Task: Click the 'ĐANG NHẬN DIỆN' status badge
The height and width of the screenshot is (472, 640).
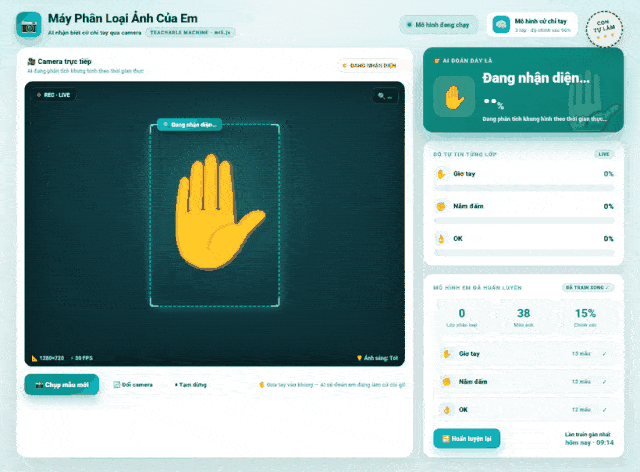Action: pyautogui.click(x=370, y=65)
